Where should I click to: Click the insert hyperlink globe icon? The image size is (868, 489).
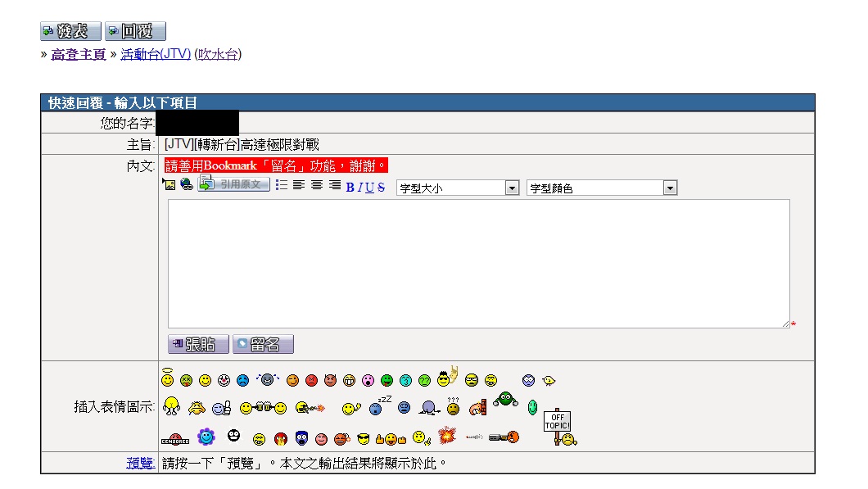187,186
